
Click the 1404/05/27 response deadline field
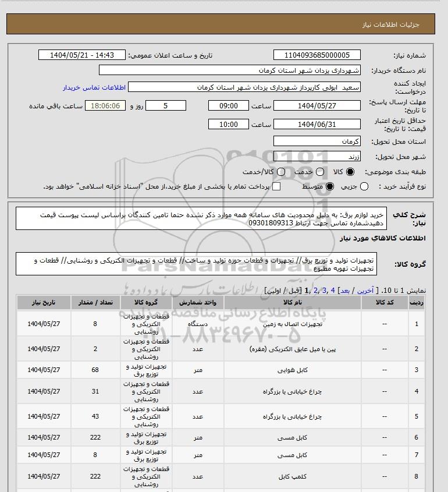click(317, 106)
